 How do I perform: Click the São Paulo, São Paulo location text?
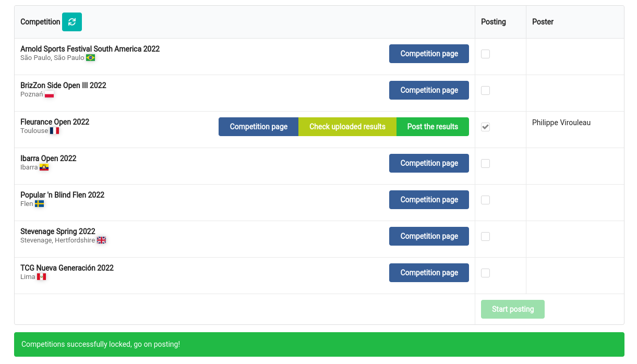pyautogui.click(x=52, y=58)
